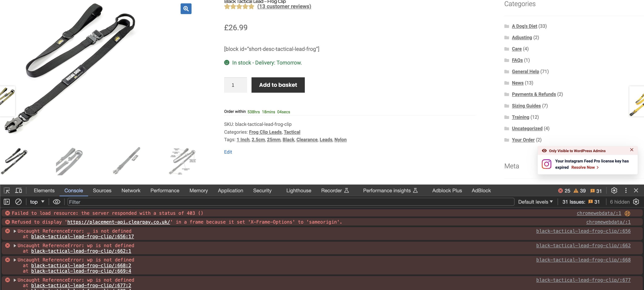Click the vertical dots more options icon

pyautogui.click(x=626, y=190)
